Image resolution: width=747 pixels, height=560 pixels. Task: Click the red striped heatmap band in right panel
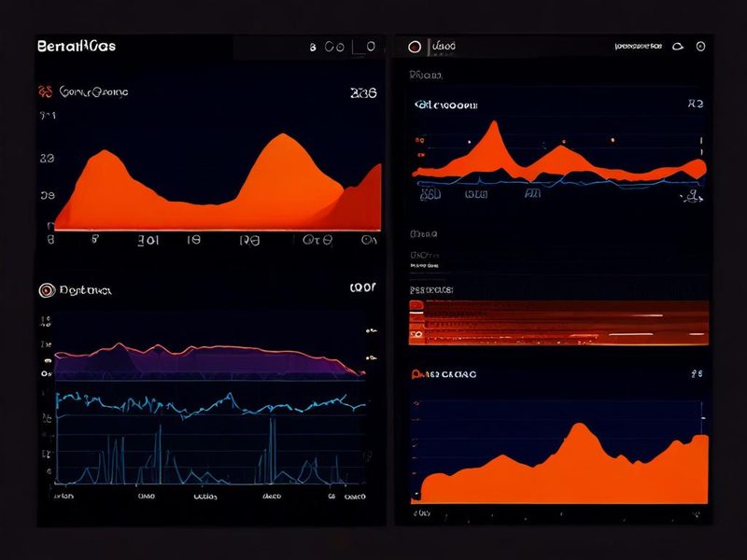pyautogui.click(x=558, y=323)
